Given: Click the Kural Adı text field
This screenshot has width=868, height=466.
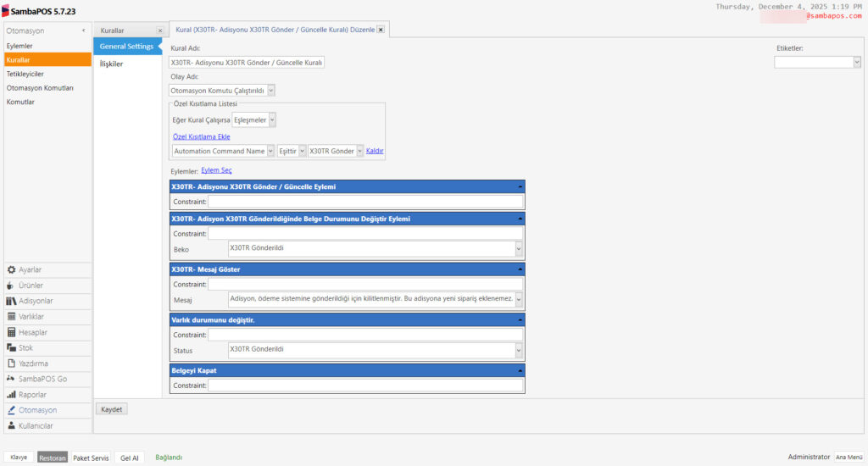Looking at the screenshot, I should pos(247,62).
